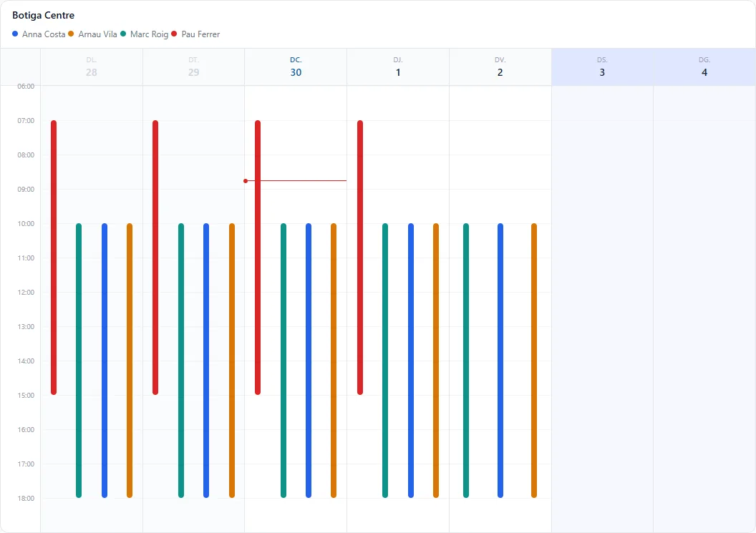Select Anna Costa's blue shift on DV. 2
This screenshot has width=756, height=533.
(500, 361)
